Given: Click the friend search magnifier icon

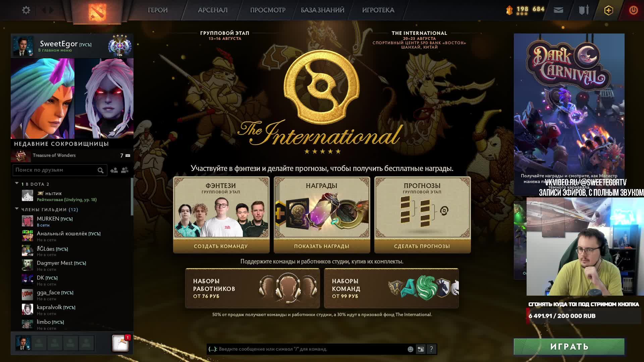Looking at the screenshot, I should 100,170.
